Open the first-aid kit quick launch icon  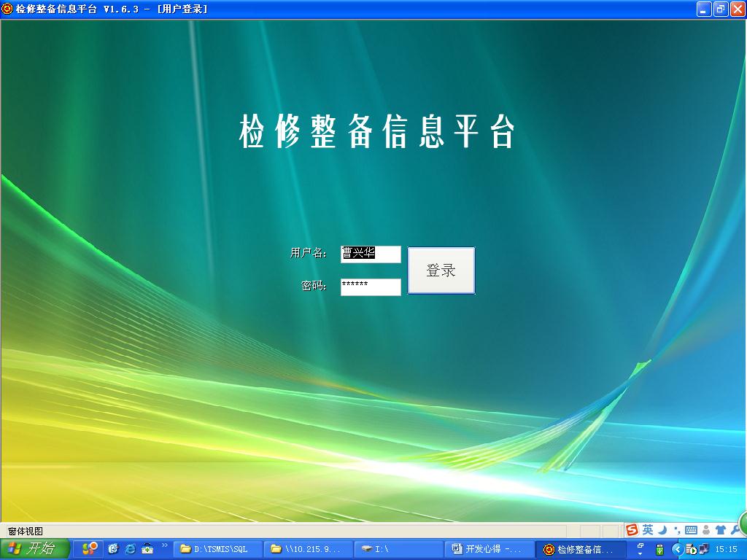tap(147, 549)
